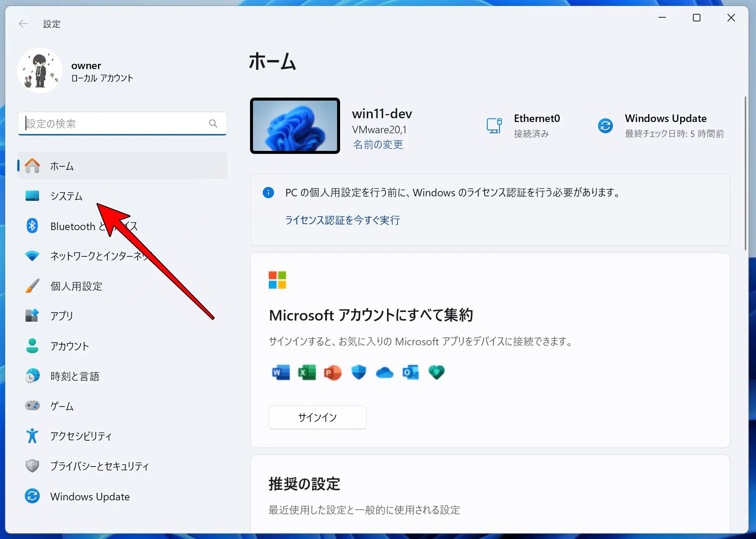
Task: Open the システム sidebar item
Action: 66,196
